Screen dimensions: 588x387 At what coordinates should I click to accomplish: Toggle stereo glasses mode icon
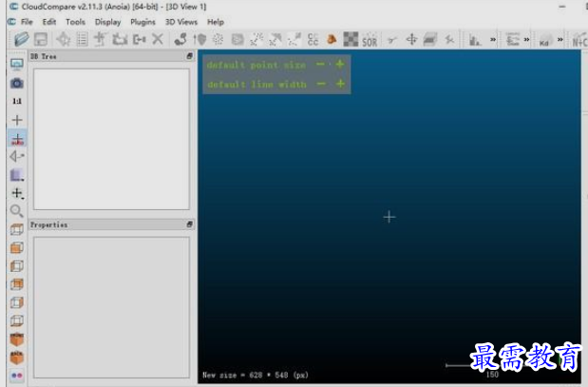click(x=17, y=376)
